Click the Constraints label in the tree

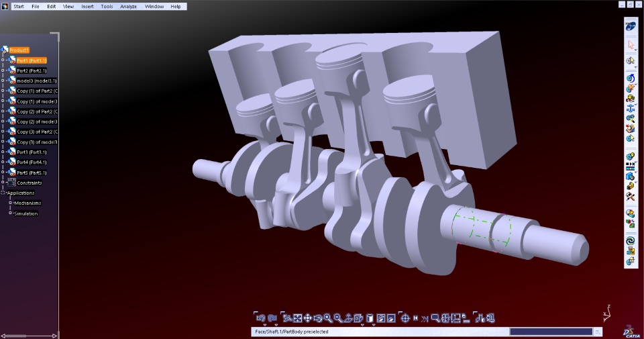[x=29, y=183]
